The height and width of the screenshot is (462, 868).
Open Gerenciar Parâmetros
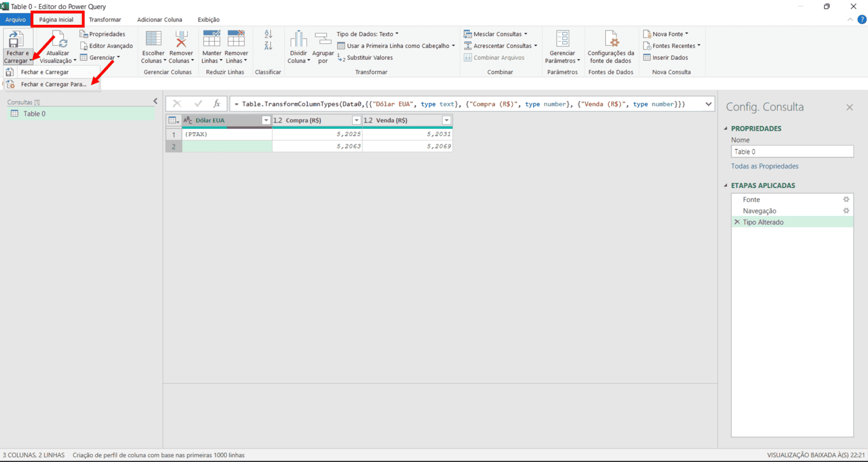coord(562,48)
